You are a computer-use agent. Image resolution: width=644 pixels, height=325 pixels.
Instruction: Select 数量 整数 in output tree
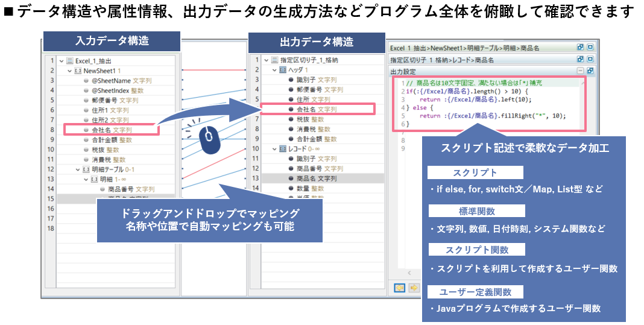310,188
